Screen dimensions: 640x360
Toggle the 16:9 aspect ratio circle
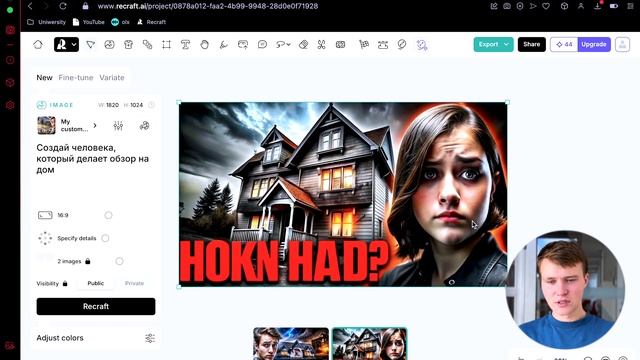click(x=108, y=215)
